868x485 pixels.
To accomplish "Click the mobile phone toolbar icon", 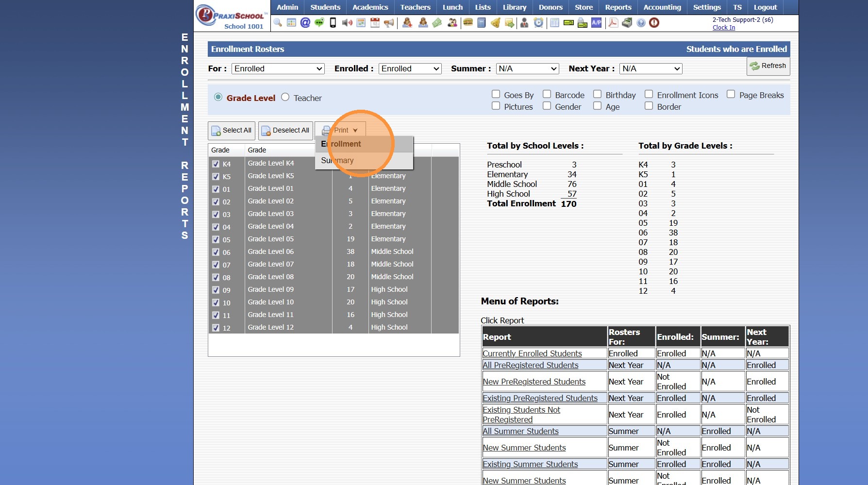I will tap(333, 23).
